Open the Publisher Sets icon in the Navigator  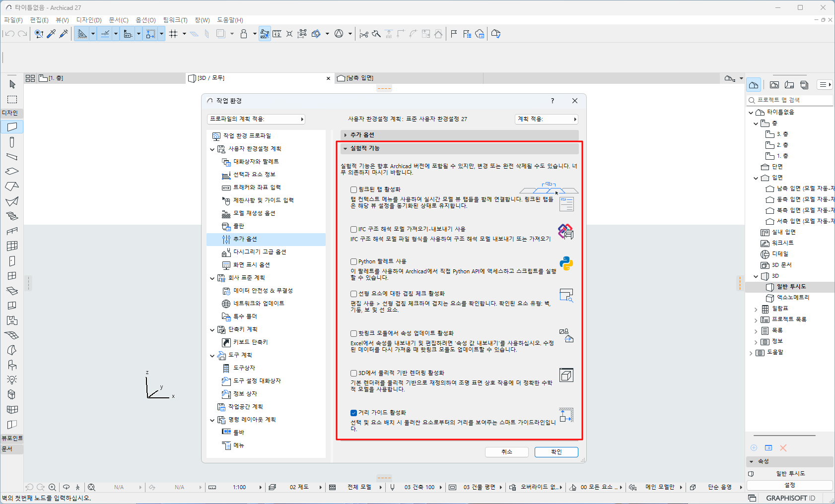[x=805, y=85]
